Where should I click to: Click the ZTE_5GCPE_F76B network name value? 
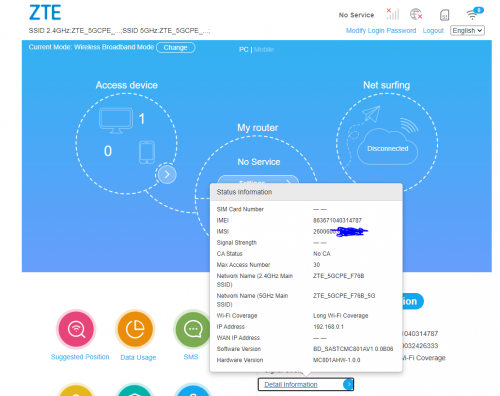click(339, 276)
